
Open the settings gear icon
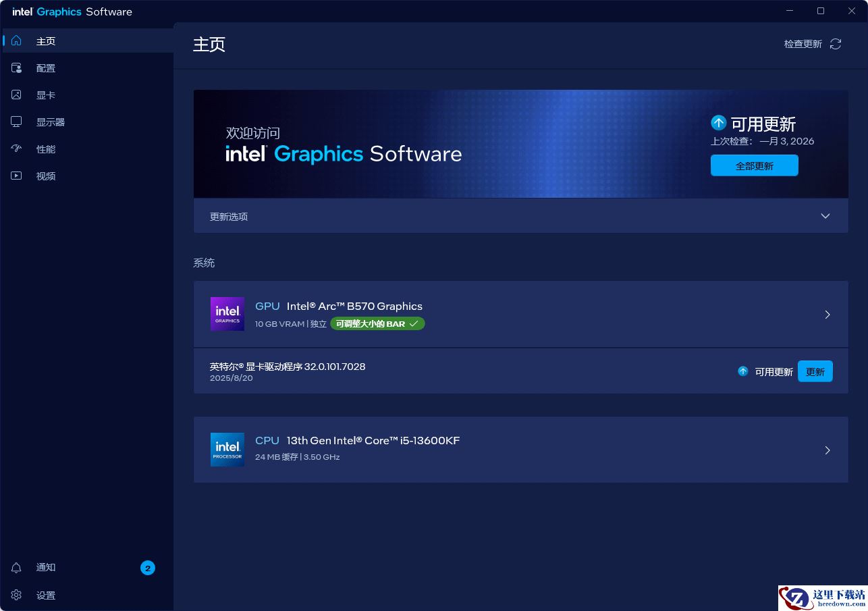pyautogui.click(x=16, y=595)
